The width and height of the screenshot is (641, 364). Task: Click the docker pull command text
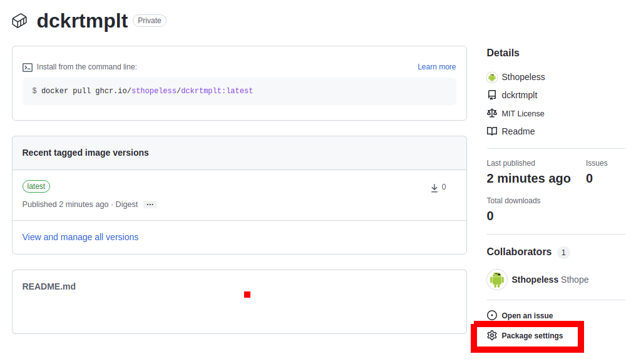(143, 91)
